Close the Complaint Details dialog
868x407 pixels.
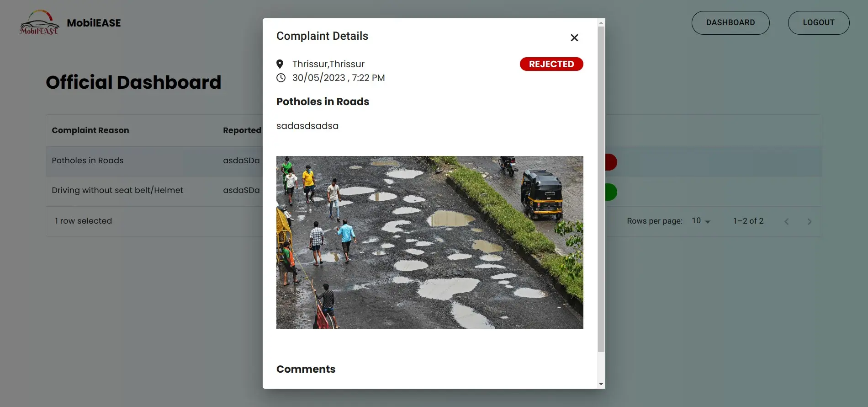[x=574, y=37]
